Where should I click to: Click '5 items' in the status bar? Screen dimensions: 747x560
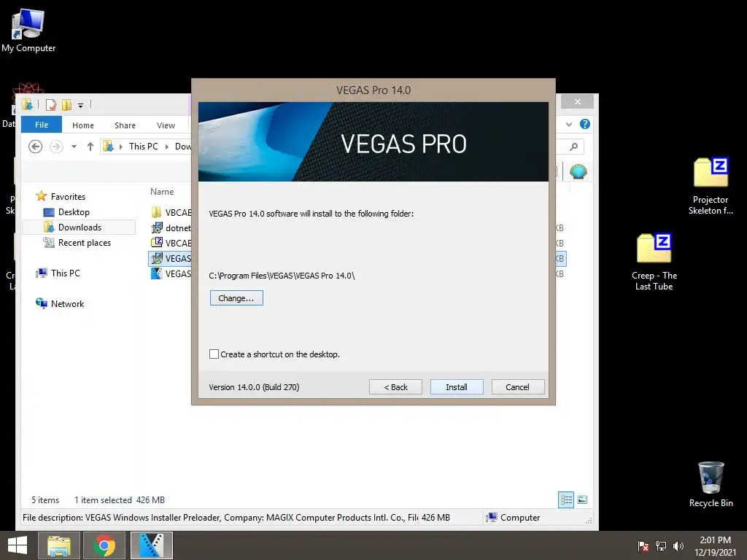click(x=45, y=500)
